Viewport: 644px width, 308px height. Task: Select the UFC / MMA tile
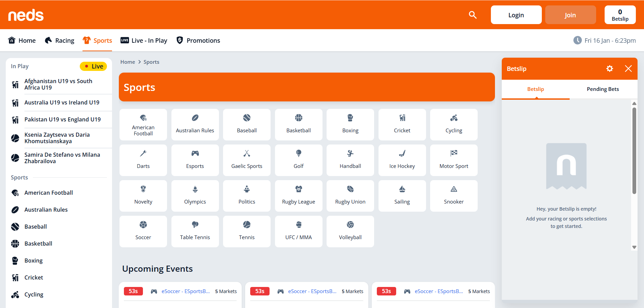click(299, 231)
